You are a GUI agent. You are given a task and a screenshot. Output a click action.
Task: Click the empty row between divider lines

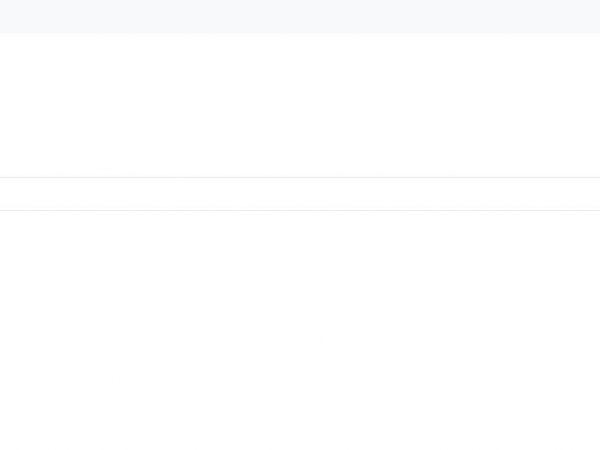pyautogui.click(x=300, y=194)
